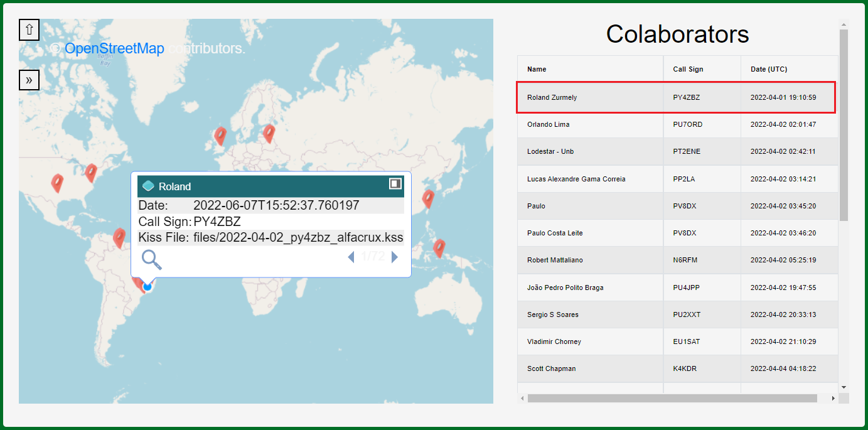Click the map marker over the United Kingdom
This screenshot has width=868, height=430.
[220, 136]
